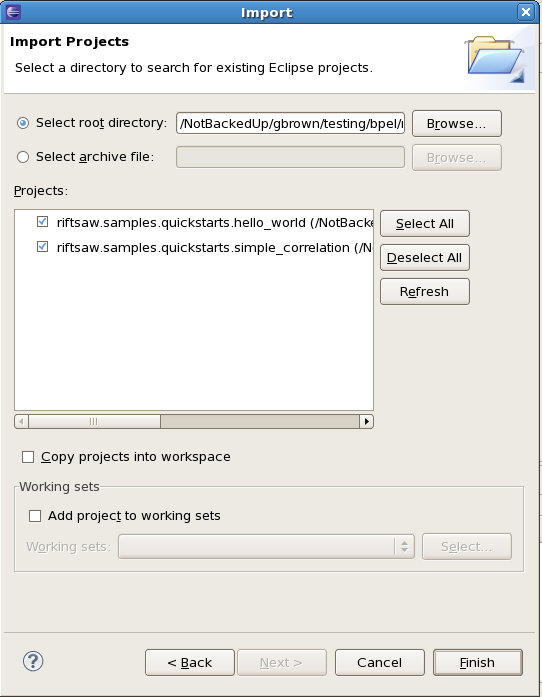542x697 pixels.
Task: Click the root directory path field
Action: [290, 123]
